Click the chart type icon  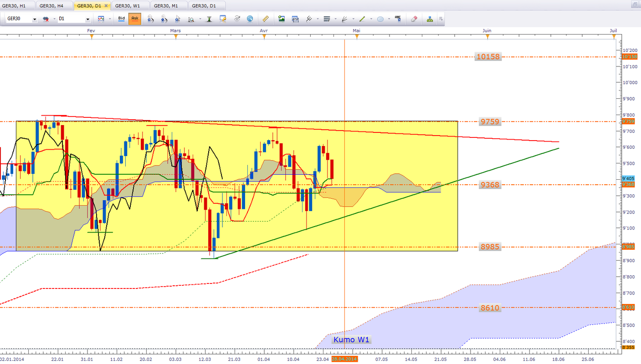pyautogui.click(x=101, y=19)
